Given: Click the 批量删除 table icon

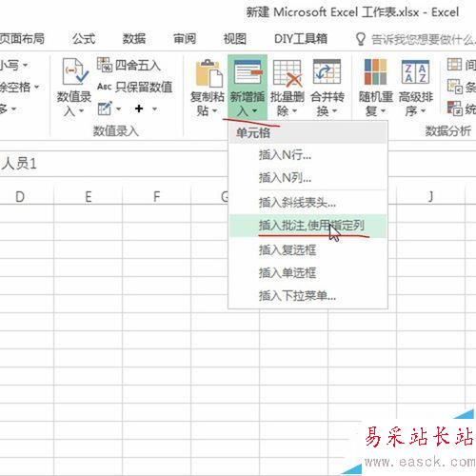Looking at the screenshot, I should [x=288, y=73].
